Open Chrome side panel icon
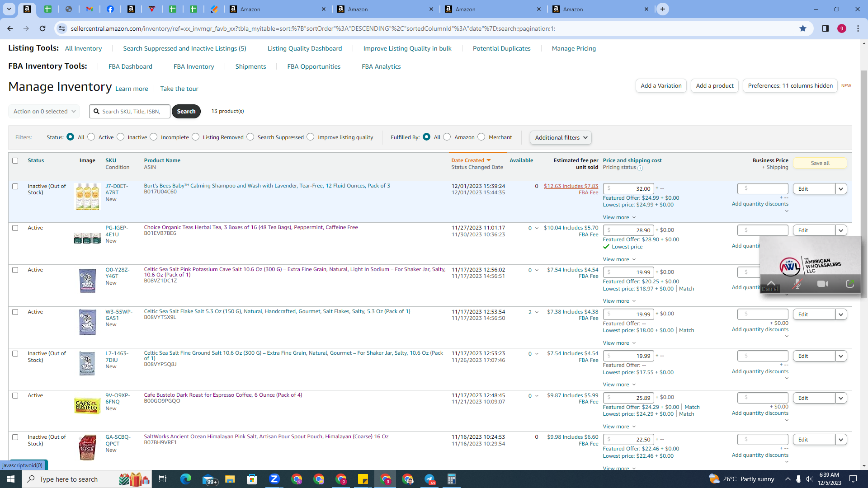The width and height of the screenshot is (868, 488). pos(825,28)
